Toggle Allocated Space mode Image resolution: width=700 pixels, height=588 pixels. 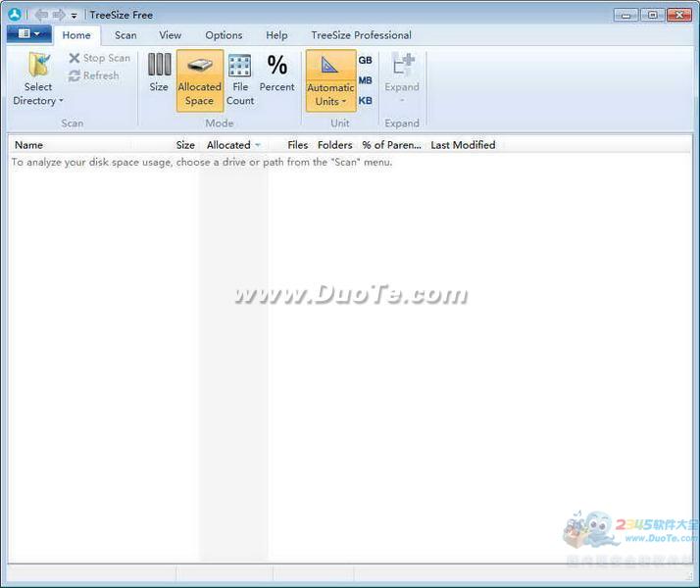click(x=200, y=80)
